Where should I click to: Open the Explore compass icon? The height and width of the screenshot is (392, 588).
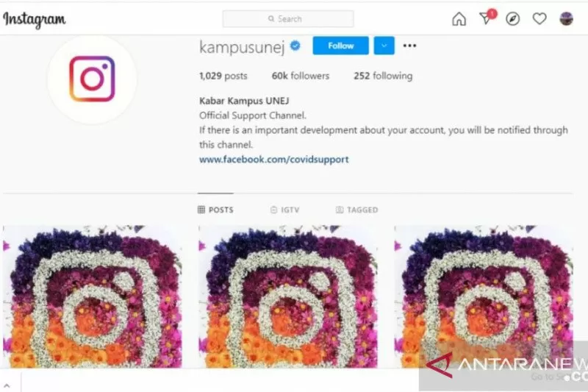[x=512, y=19]
